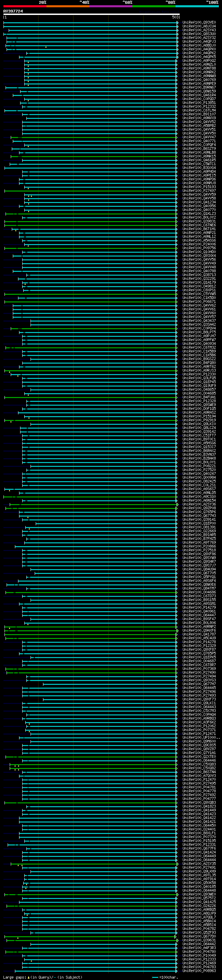Image resolution: width=222 pixels, height=980 pixels.
Task: Open hit UniRef100_A2SY43
Action: [199, 30]
